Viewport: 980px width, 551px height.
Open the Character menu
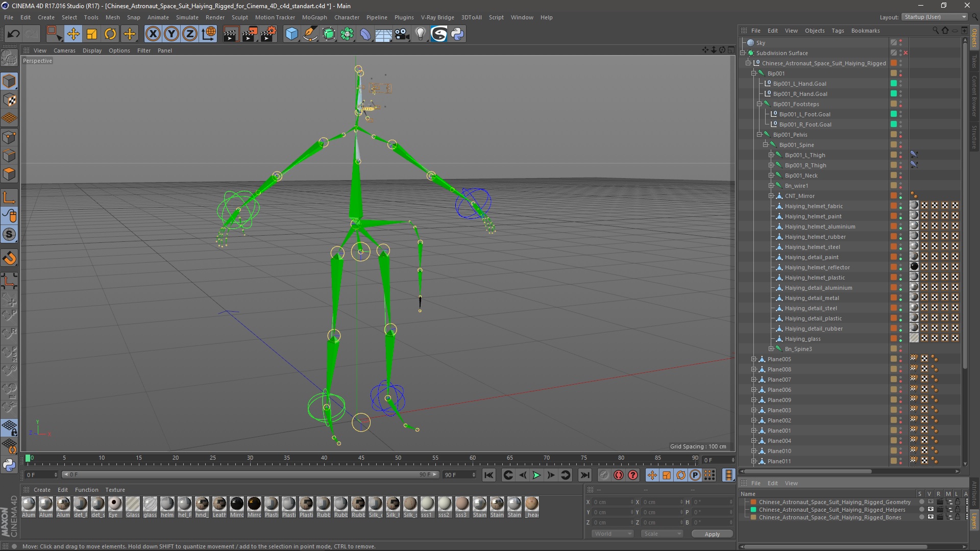pyautogui.click(x=347, y=17)
